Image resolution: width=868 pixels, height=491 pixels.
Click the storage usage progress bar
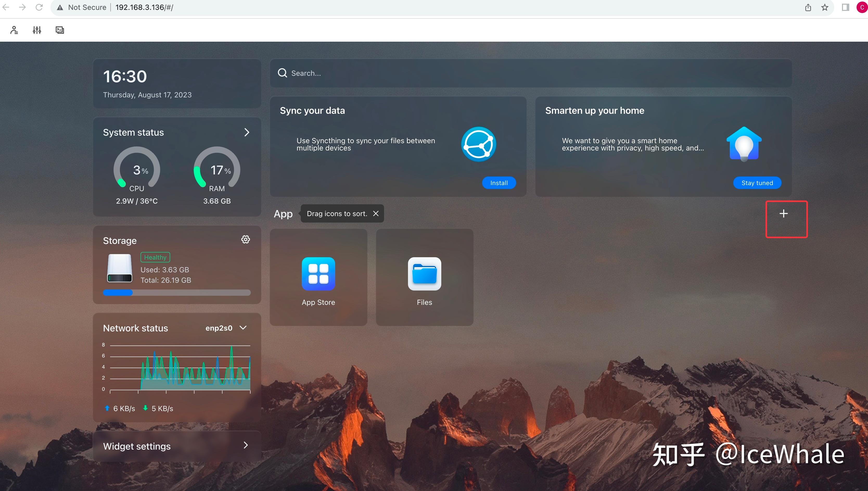[177, 293]
